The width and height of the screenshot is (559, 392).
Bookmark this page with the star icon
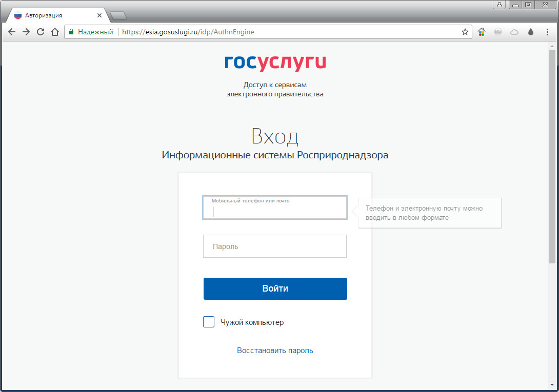(x=465, y=32)
